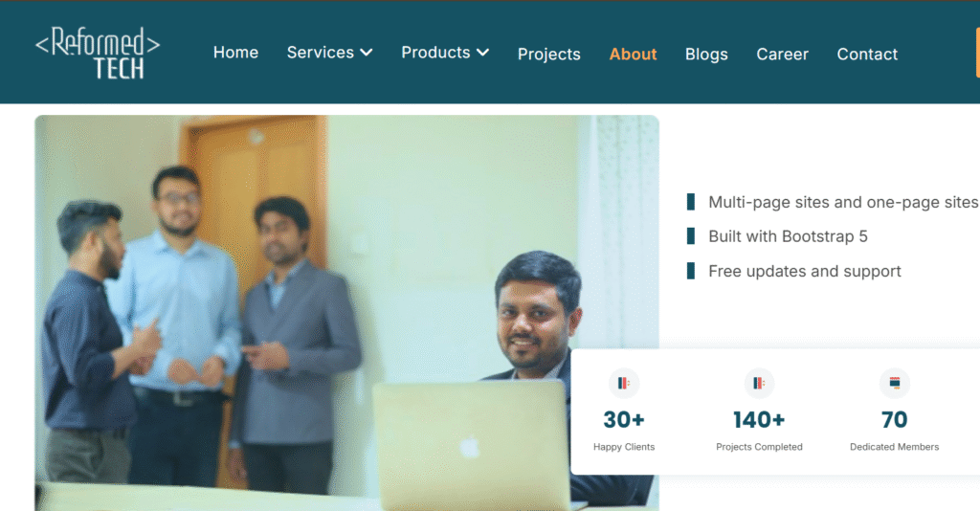
Task: Open the Services menu
Action: point(329,53)
